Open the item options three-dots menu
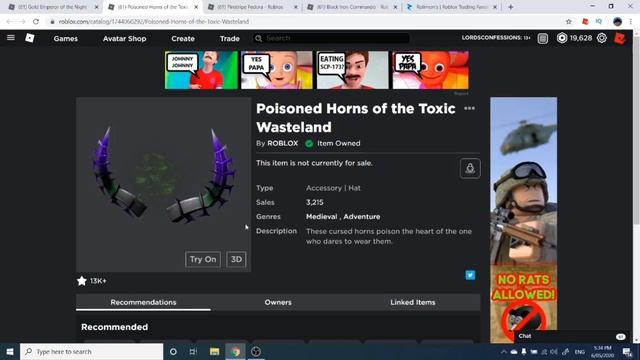This screenshot has height=360, width=640. (469, 109)
